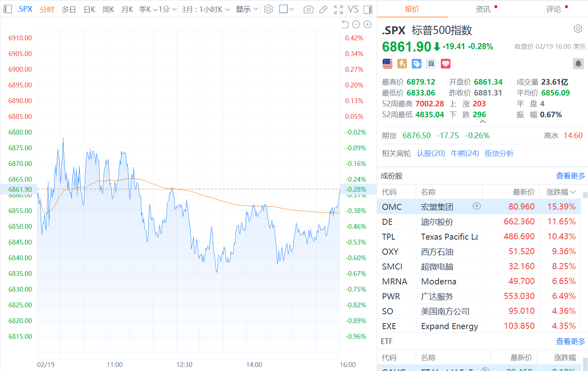Activate the pencil drawing tool

[323, 9]
